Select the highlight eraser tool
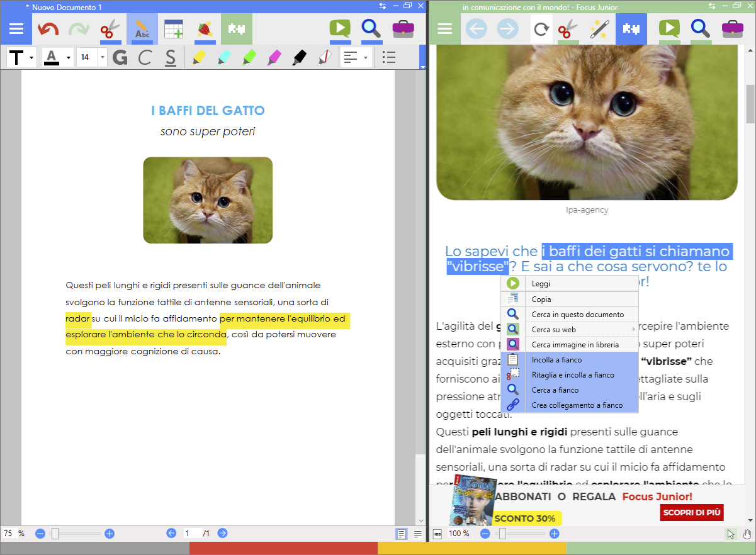The height and width of the screenshot is (555, 756). [x=325, y=58]
